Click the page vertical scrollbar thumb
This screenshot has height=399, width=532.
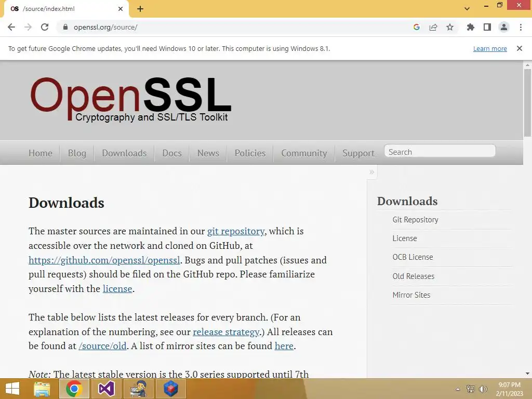click(x=527, y=102)
